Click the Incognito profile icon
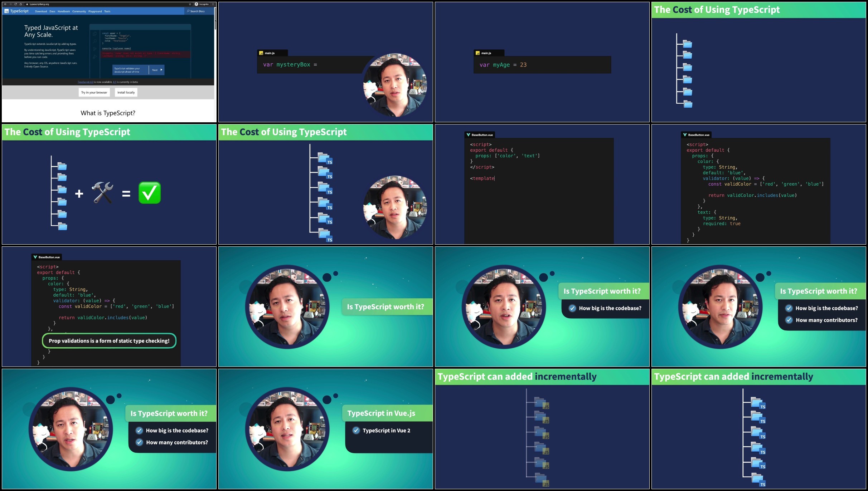The height and width of the screenshot is (491, 868). 197,4
